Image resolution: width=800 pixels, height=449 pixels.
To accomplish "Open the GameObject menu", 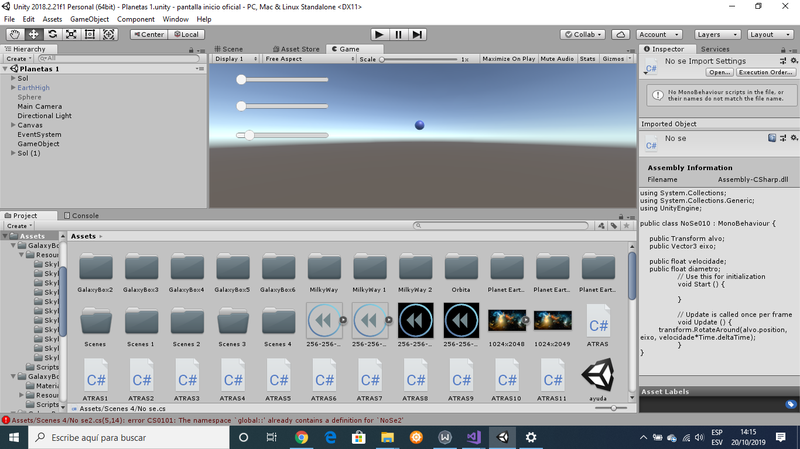I will (89, 19).
